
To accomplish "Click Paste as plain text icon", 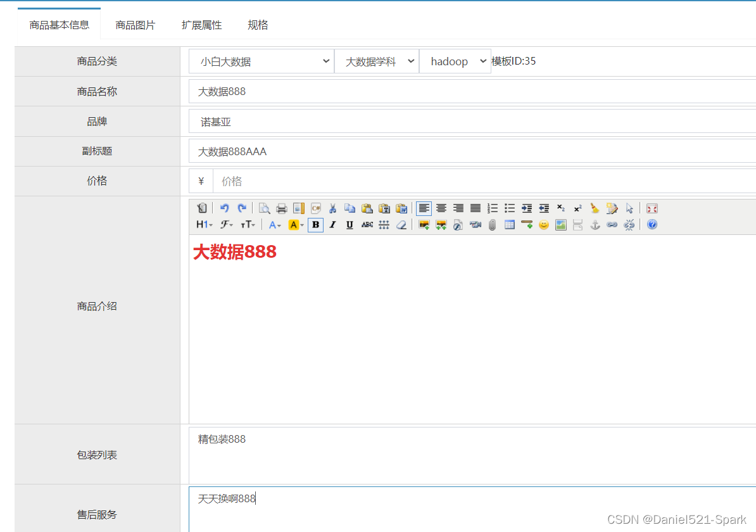I will click(384, 208).
